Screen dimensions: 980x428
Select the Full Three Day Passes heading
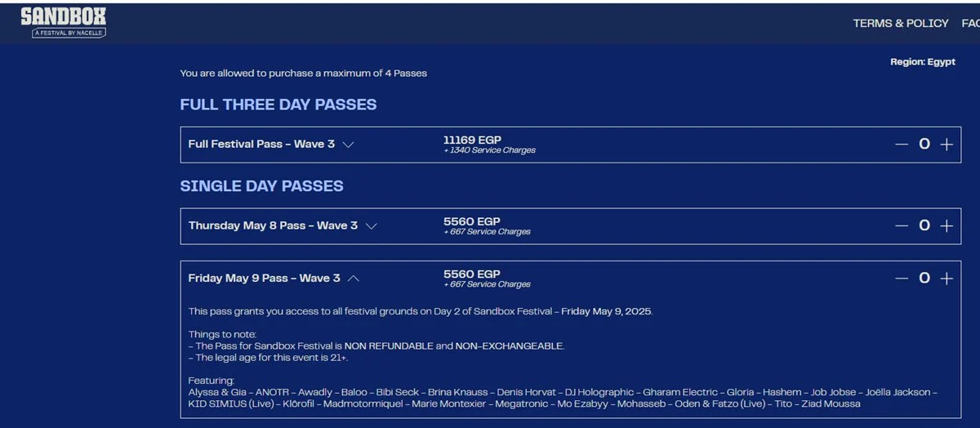point(278,105)
